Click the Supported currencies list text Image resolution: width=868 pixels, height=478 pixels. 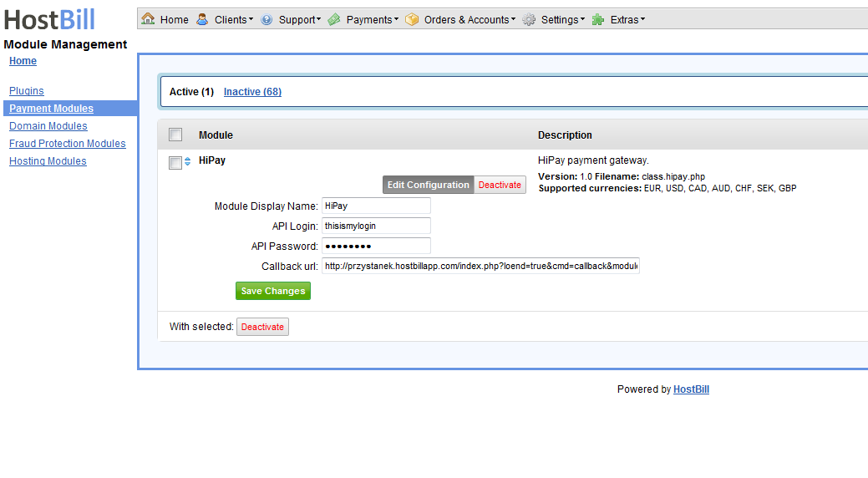[720, 188]
